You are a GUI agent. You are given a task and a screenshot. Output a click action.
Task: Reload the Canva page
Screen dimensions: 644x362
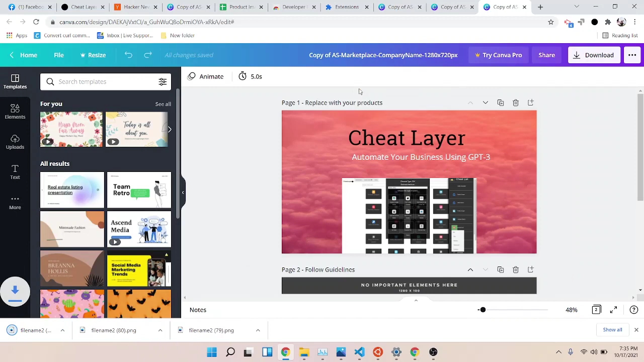click(x=36, y=22)
